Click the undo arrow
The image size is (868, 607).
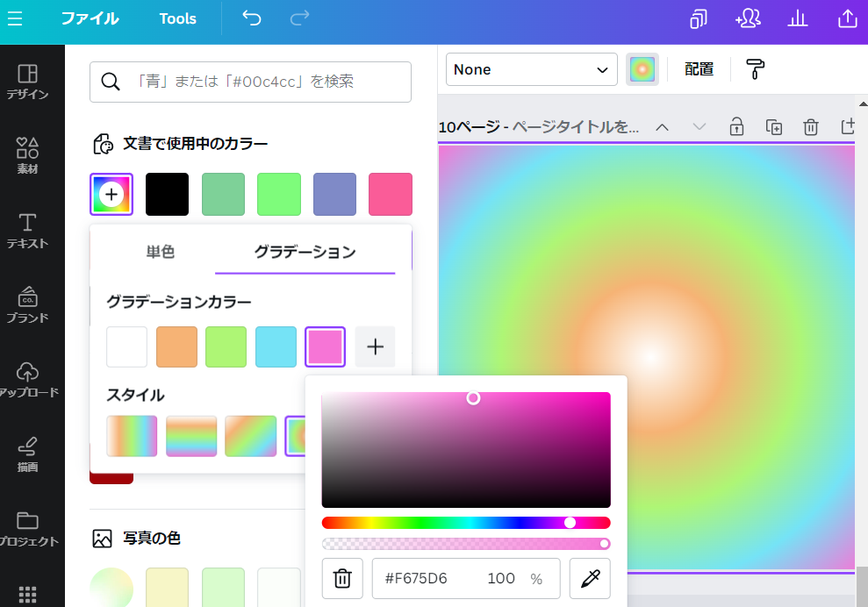point(252,18)
